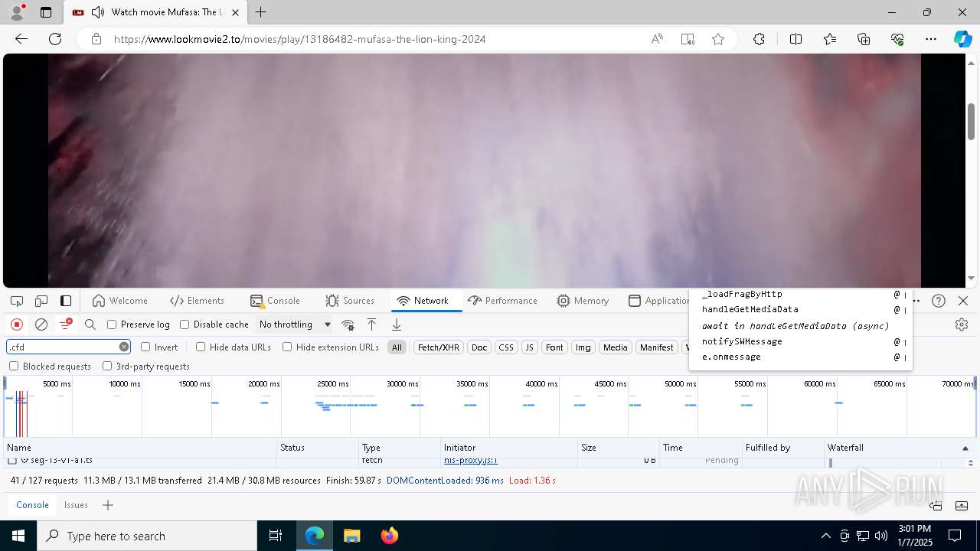Image resolution: width=980 pixels, height=551 pixels.
Task: Open the Sources tab
Action: click(x=350, y=301)
